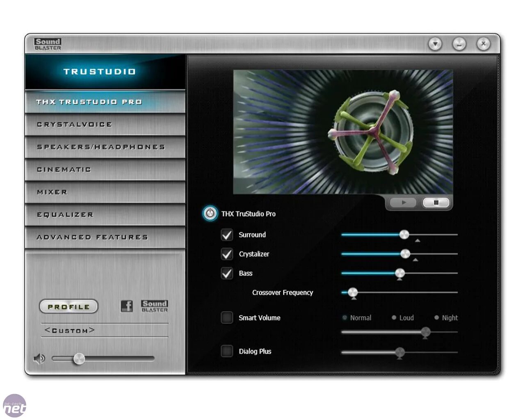
Task: Click the Smart Volume slider handle
Action: (426, 332)
